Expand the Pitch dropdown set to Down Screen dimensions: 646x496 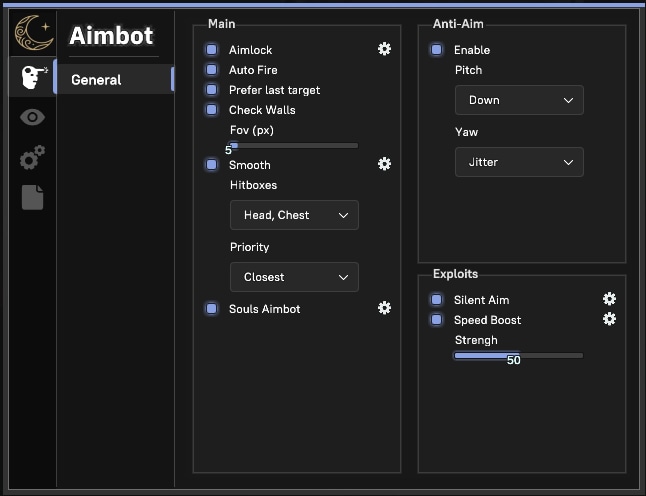coord(519,100)
